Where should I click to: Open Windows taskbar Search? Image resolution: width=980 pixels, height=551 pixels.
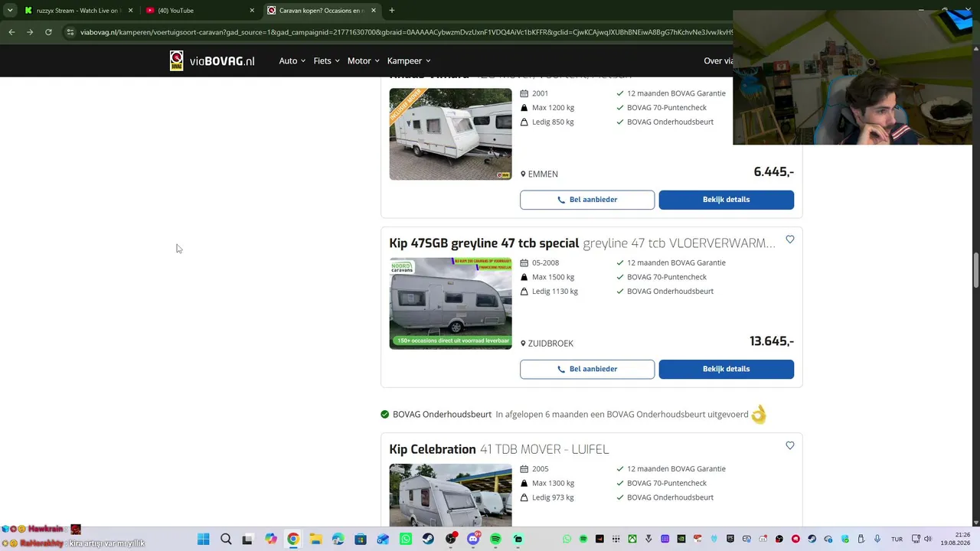point(226,539)
